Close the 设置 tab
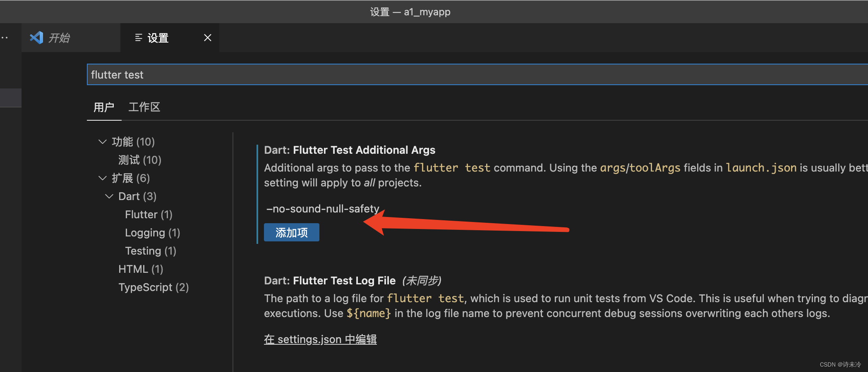Viewport: 868px width, 372px height. point(208,38)
